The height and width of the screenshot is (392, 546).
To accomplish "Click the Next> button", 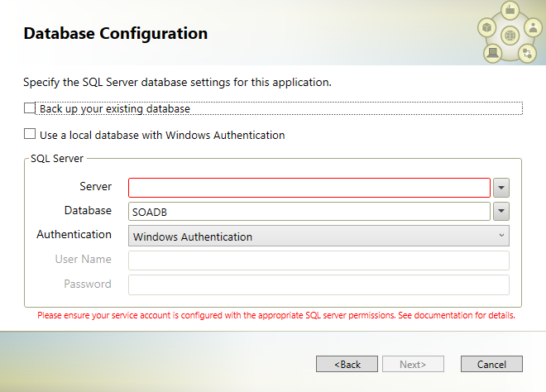I will pos(413,364).
